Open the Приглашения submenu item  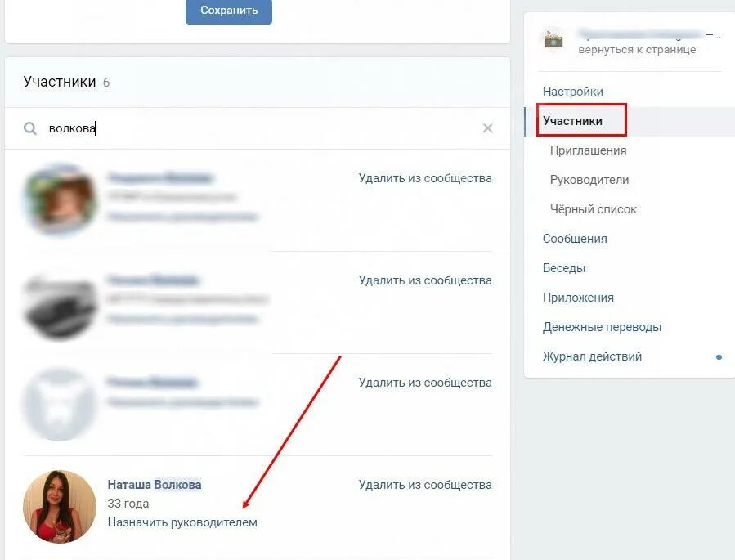click(x=589, y=150)
